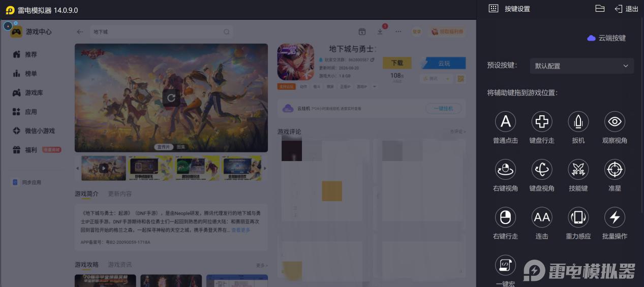
Task: Open 云端按键 cloud keys
Action: point(606,38)
